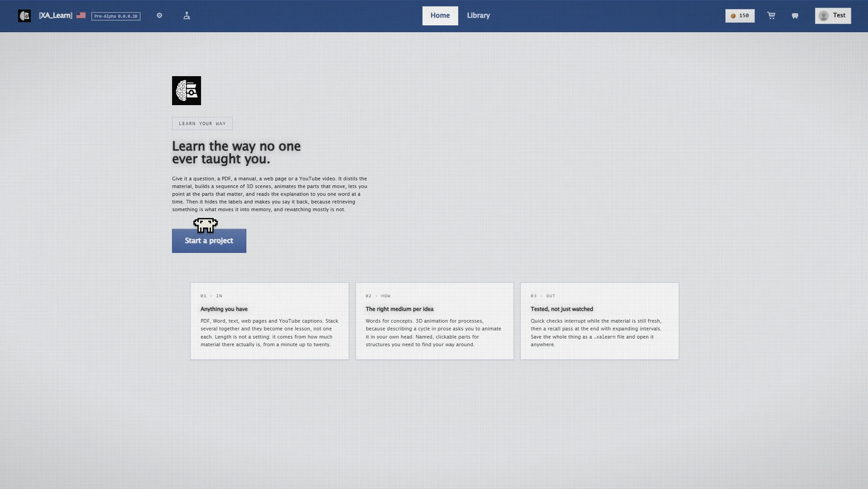Viewport: 868px width, 489px height.
Task: Click the Start a project button
Action: [x=209, y=241]
